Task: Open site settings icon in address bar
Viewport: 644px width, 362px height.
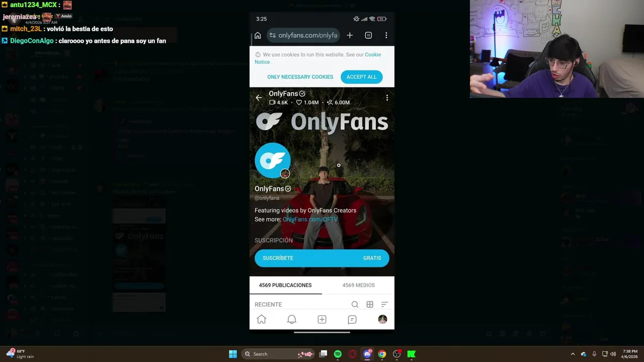Action: [273, 35]
